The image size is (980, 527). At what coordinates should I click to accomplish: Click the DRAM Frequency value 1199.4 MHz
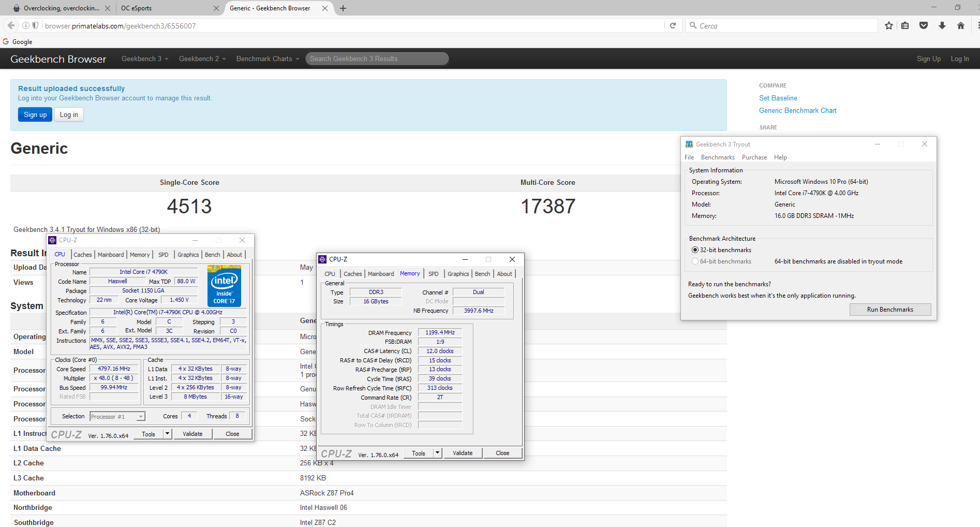click(440, 333)
